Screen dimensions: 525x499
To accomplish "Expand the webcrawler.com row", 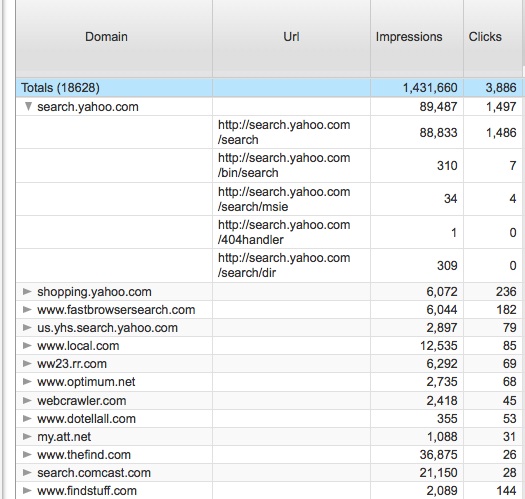I will (27, 401).
